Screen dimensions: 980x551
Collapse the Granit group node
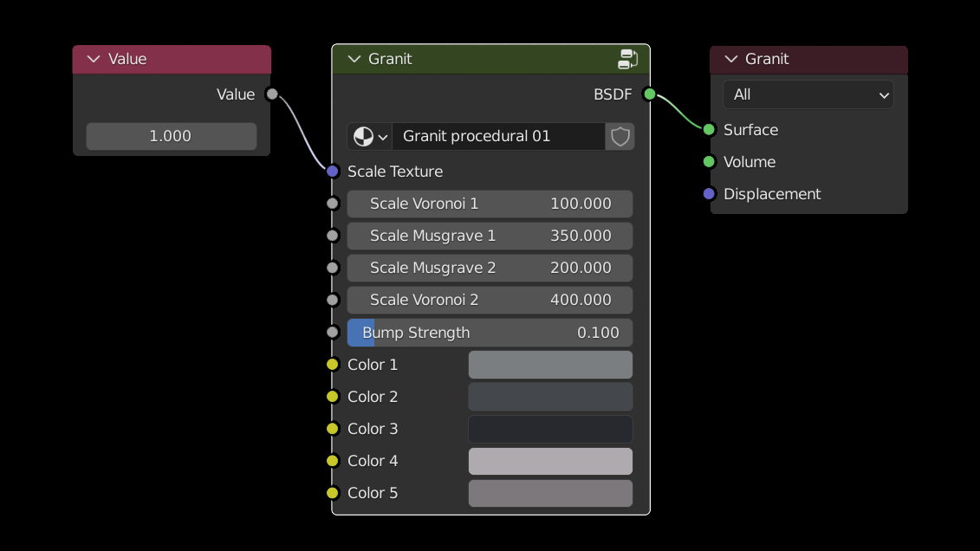pyautogui.click(x=354, y=59)
